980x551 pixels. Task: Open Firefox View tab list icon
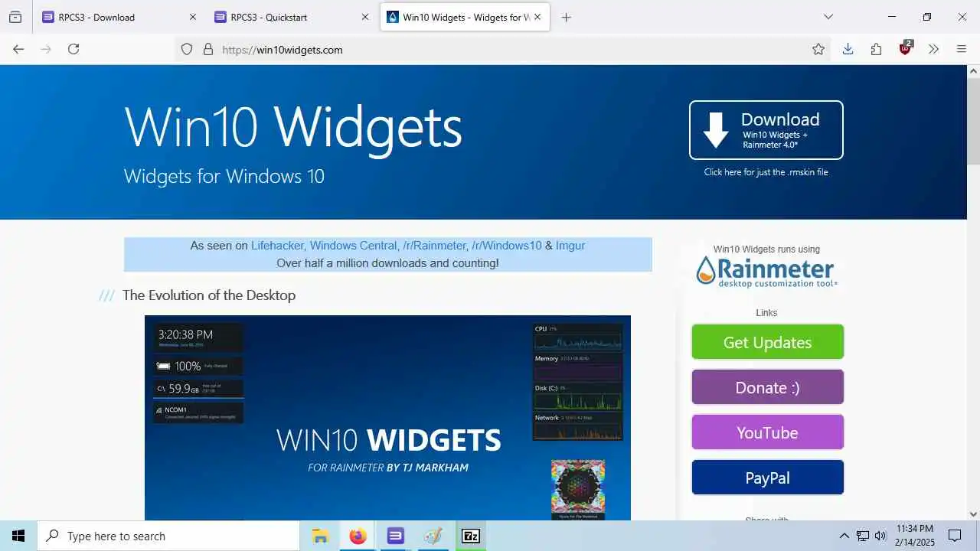(15, 17)
